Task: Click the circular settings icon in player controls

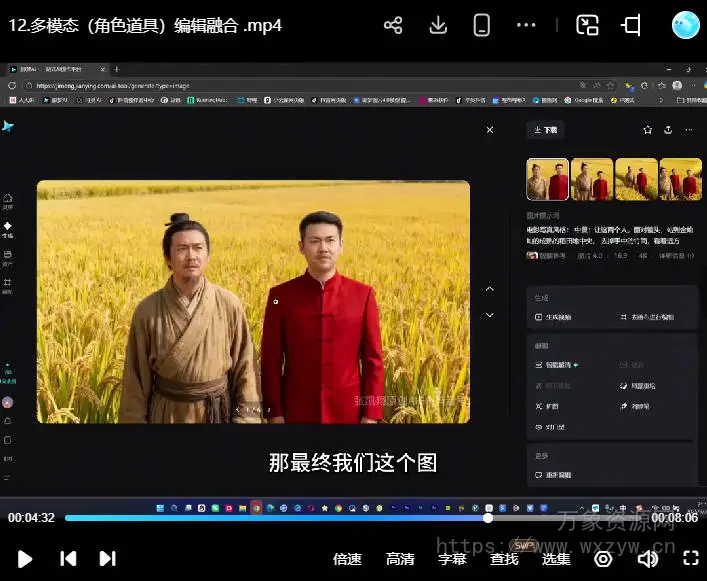Action: (x=602, y=559)
